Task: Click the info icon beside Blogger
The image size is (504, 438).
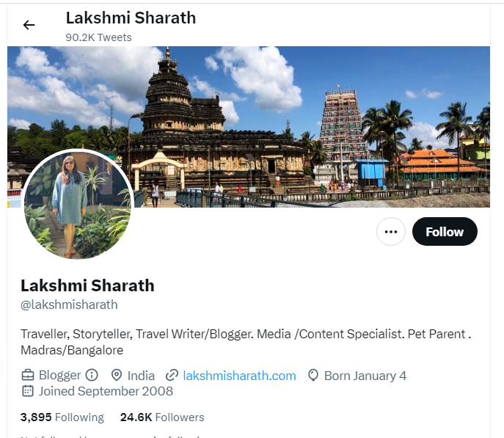Action: 92,375
